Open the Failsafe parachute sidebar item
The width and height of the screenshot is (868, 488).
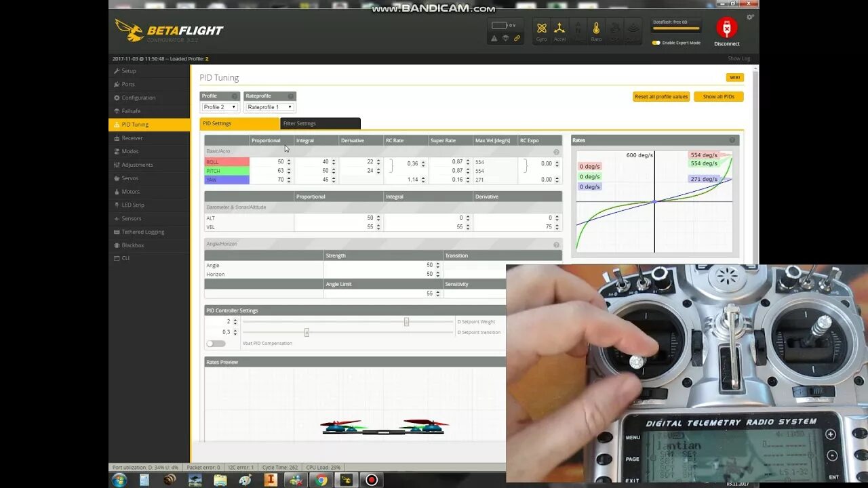pyautogui.click(x=149, y=111)
